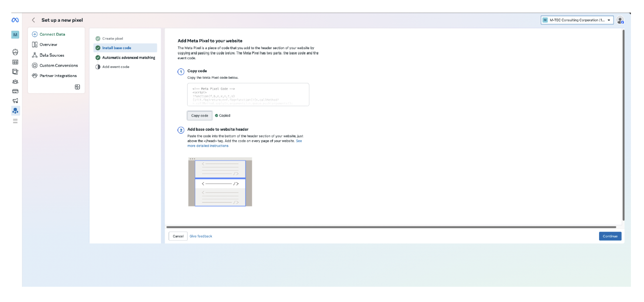Select the Install base code step
Screen dimensions: 644x302
coord(125,48)
